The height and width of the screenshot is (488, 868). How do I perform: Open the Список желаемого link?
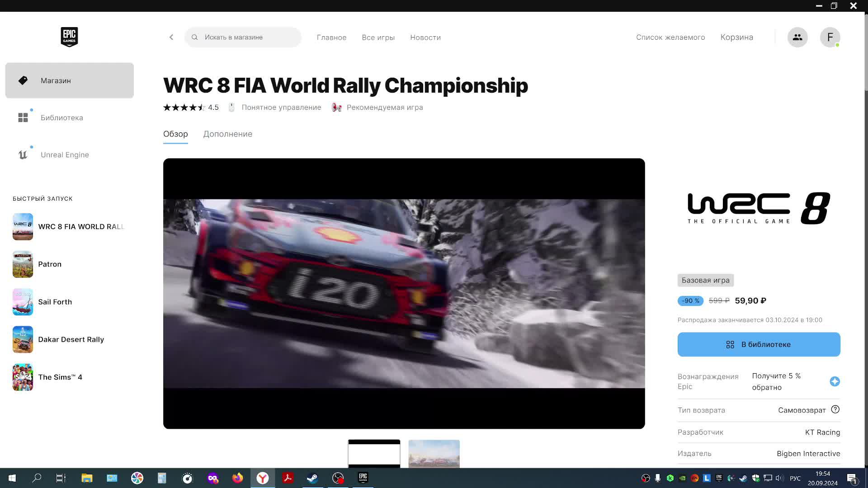[x=670, y=37]
